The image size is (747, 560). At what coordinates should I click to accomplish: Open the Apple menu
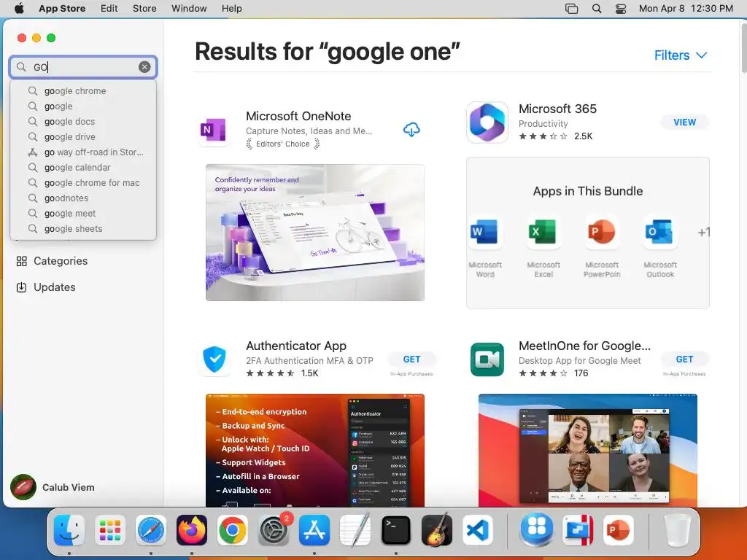tap(19, 9)
